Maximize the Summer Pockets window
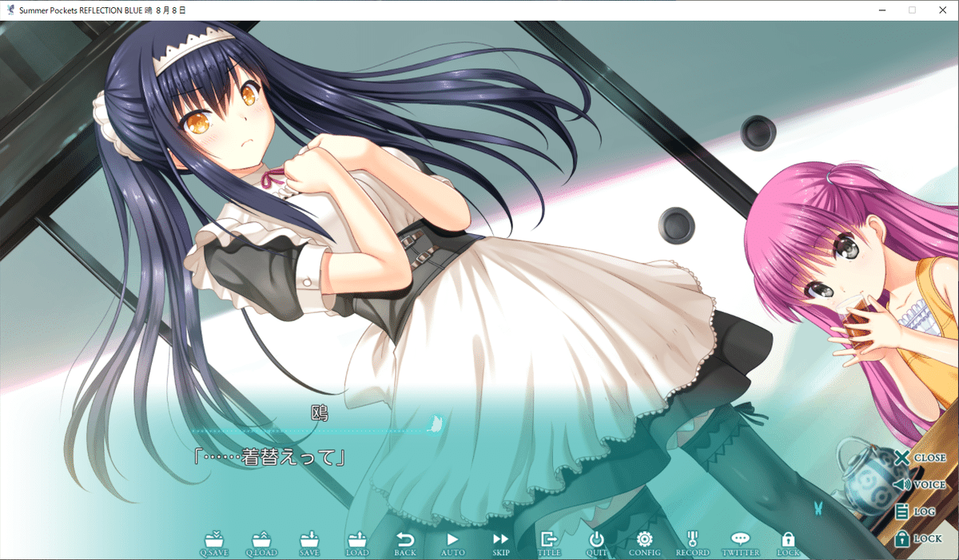This screenshot has width=959, height=560. click(x=913, y=10)
